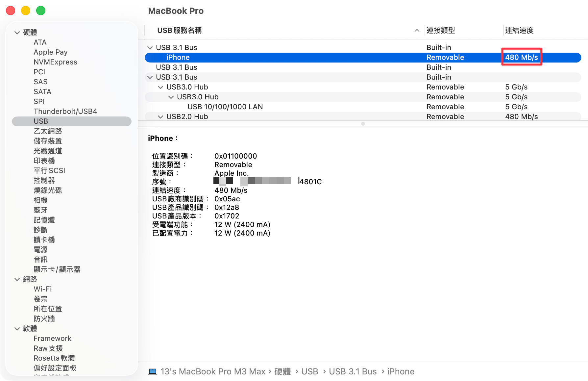Image resolution: width=588 pixels, height=381 pixels.
Task: Collapse the 軟體 section in sidebar
Action: [x=17, y=329]
